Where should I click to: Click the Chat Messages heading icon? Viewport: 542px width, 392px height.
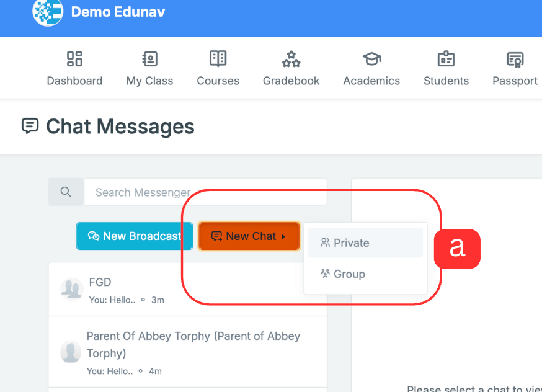point(30,127)
